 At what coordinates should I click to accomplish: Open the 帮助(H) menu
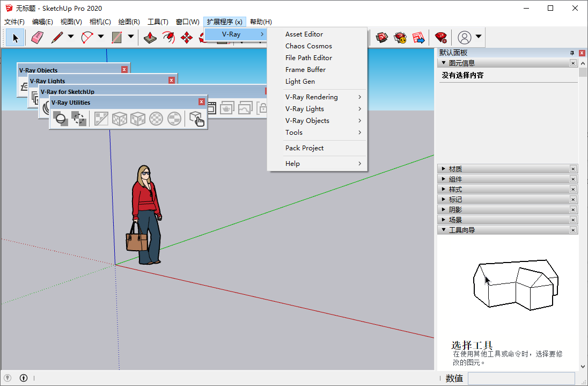pos(260,21)
